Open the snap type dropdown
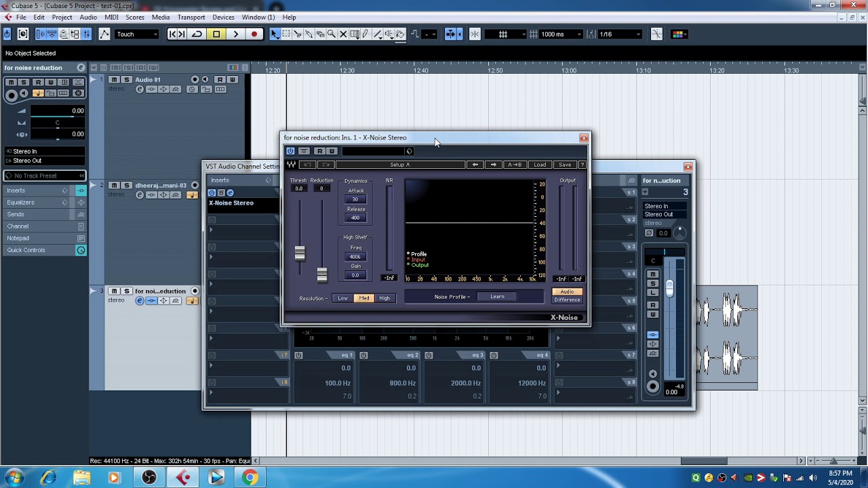Viewport: 868px width, 488px height. pos(505,34)
